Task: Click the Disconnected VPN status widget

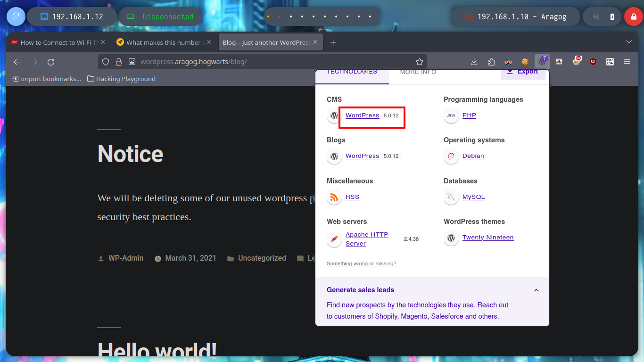Action: (160, 16)
